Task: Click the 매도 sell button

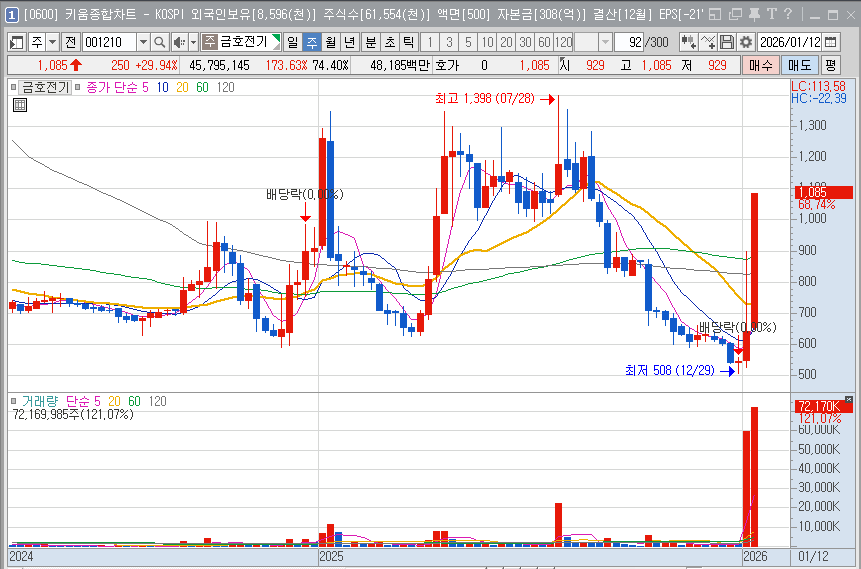Action: (799, 65)
